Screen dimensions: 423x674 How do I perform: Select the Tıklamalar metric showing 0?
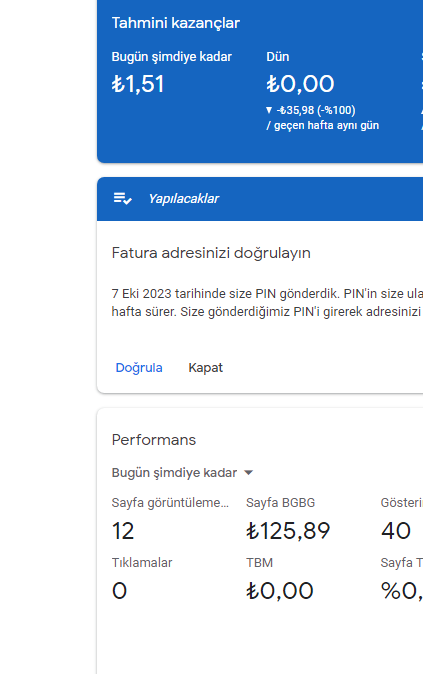[x=142, y=579]
